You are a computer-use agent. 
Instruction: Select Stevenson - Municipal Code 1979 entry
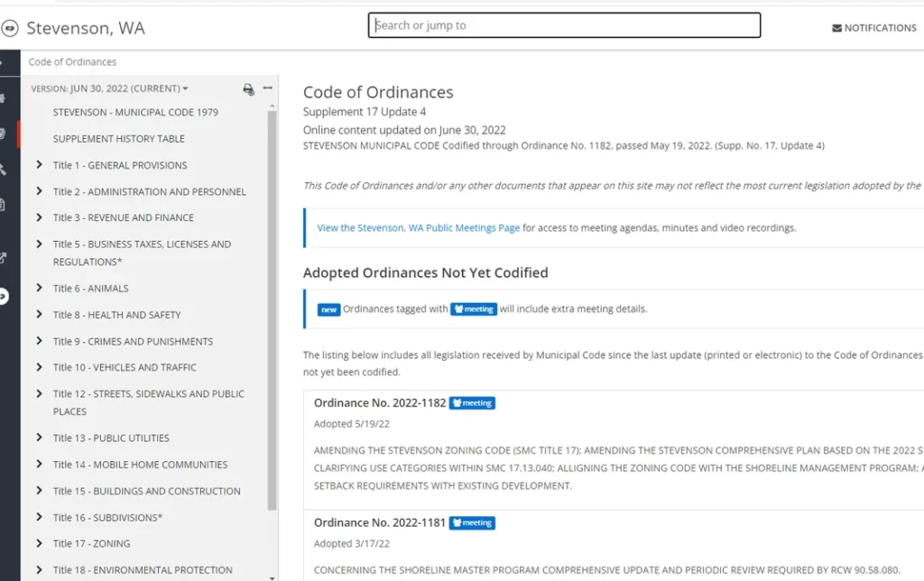pos(135,113)
